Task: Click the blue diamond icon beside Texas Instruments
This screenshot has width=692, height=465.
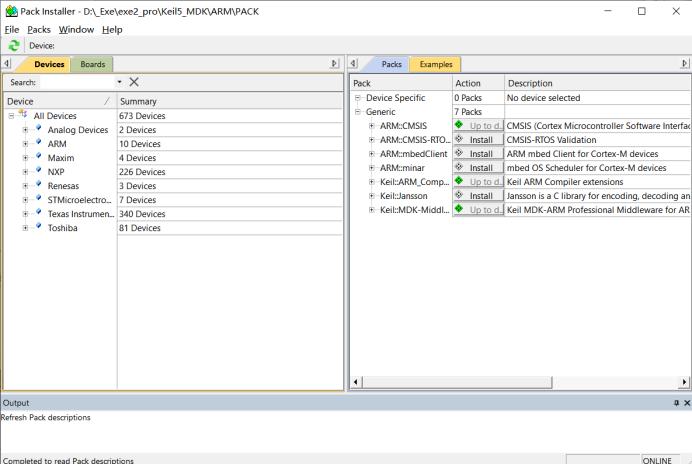Action: 39,212
